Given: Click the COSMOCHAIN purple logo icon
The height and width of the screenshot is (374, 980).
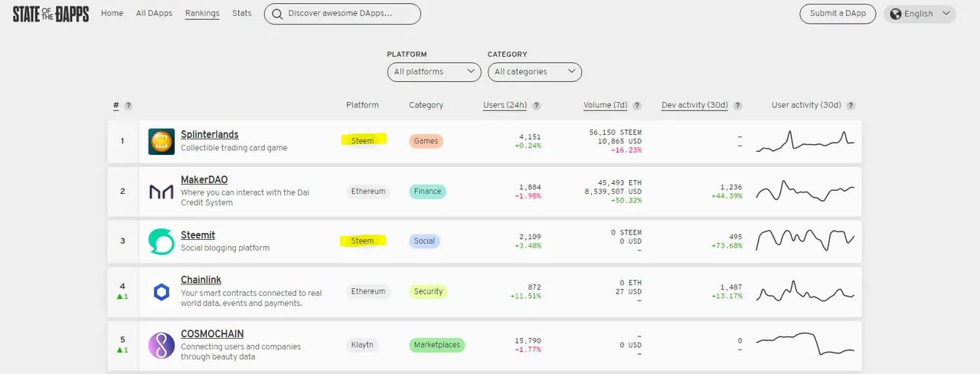Looking at the screenshot, I should pyautogui.click(x=162, y=345).
